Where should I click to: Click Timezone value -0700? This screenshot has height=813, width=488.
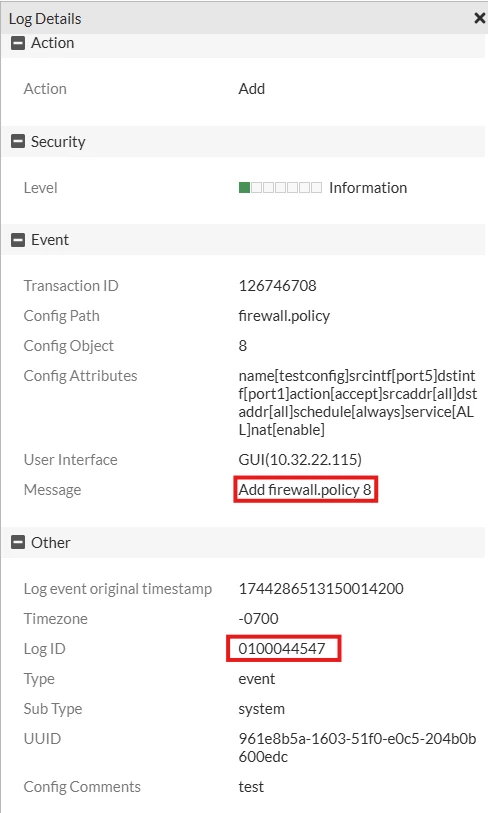pyautogui.click(x=259, y=619)
